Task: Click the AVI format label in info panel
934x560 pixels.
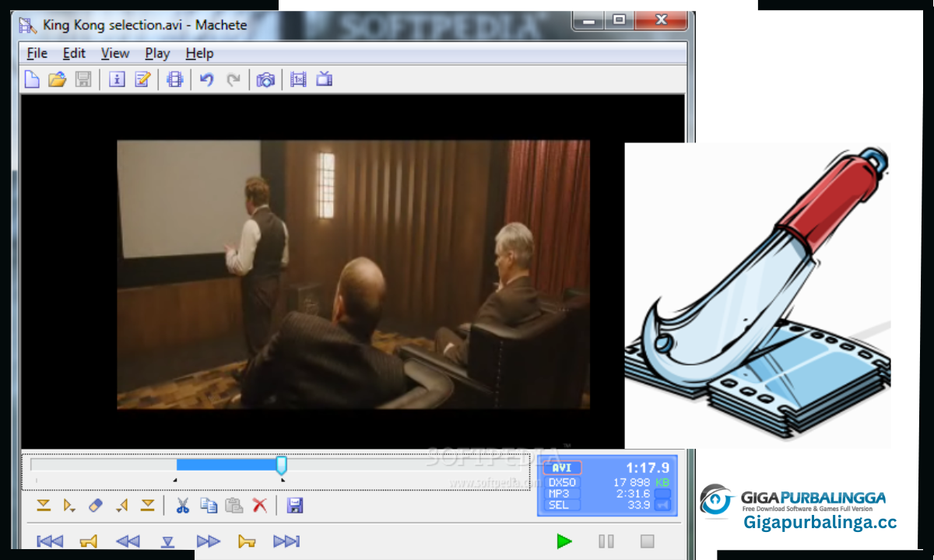Action: (562, 468)
